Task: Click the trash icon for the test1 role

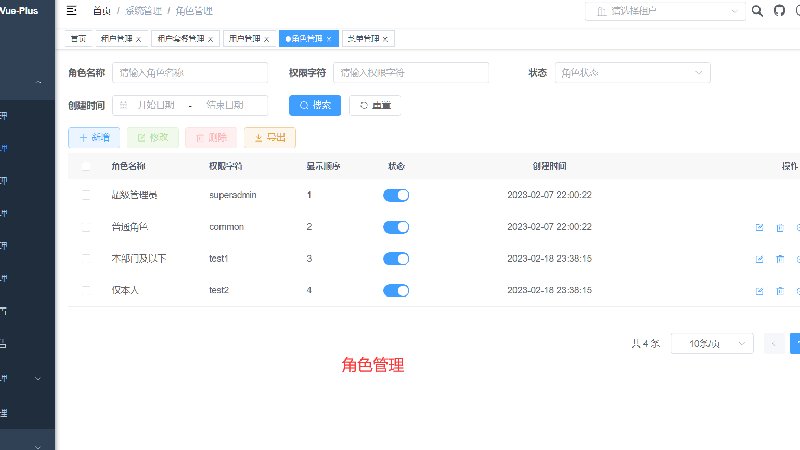Action: coord(780,259)
